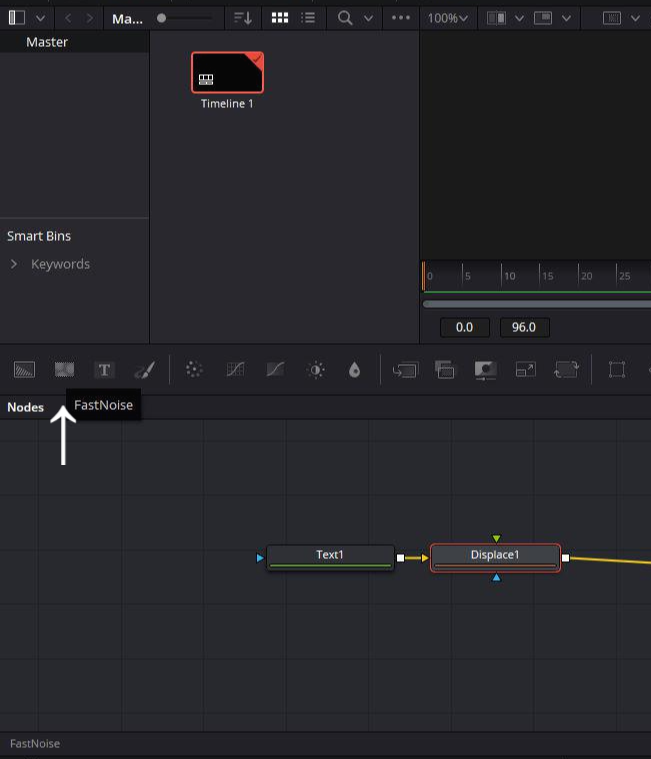This screenshot has width=651, height=759.
Task: Open the 100% viewer zoom dropdown
Action: click(448, 18)
